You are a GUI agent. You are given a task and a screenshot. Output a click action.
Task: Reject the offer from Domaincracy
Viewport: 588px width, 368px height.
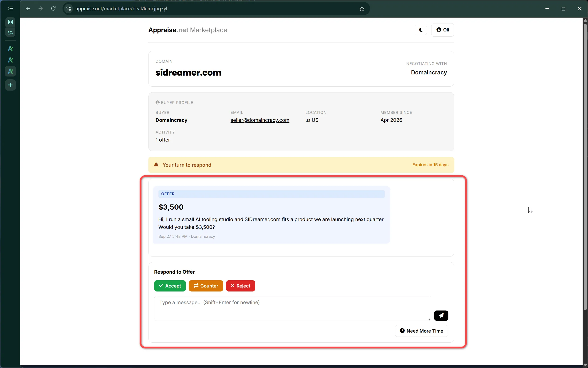point(240,286)
